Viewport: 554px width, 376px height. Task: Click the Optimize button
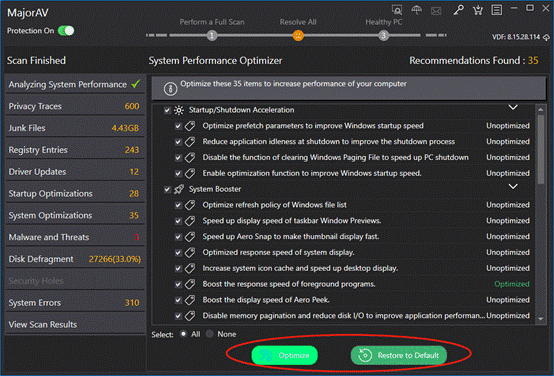coord(284,356)
